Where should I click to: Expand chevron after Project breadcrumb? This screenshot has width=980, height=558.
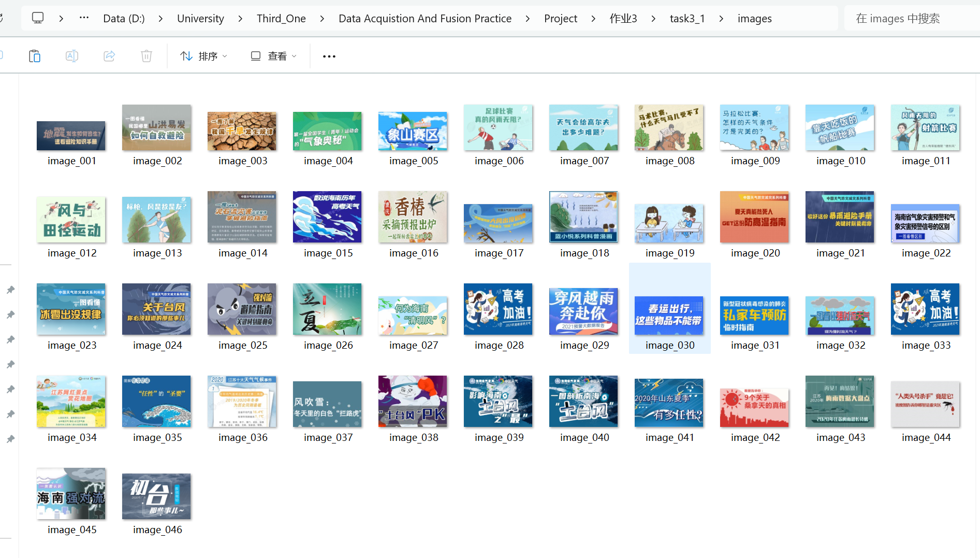click(593, 19)
